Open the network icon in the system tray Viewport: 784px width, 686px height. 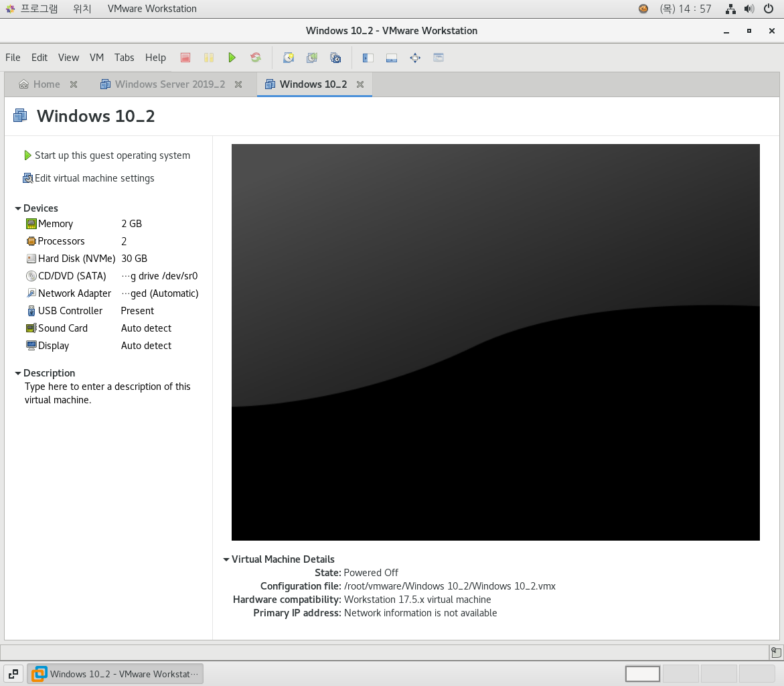pyautogui.click(x=730, y=9)
